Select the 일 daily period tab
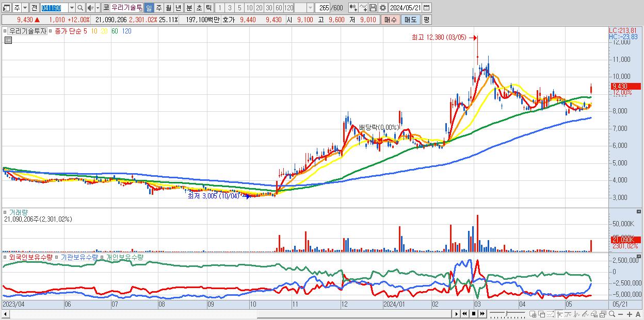Image resolution: width=644 pixels, height=320 pixels. click(149, 8)
